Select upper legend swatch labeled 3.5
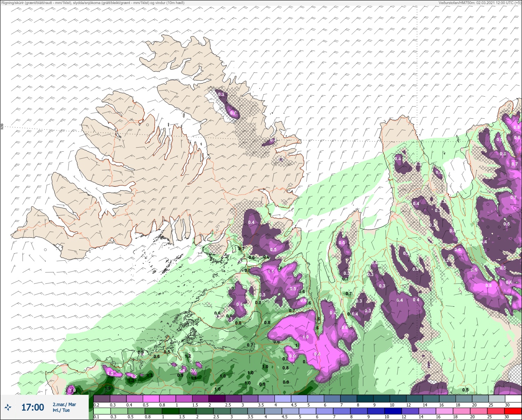This screenshot has width=522, height=420. click(x=266, y=398)
